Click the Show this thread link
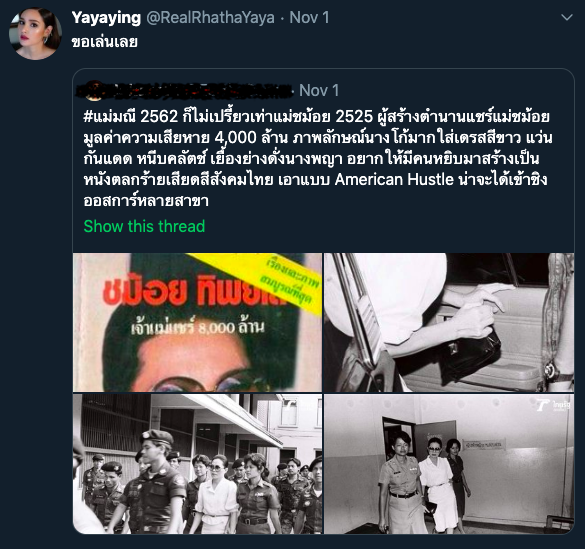Image resolution: width=585 pixels, height=549 pixels. click(x=144, y=226)
